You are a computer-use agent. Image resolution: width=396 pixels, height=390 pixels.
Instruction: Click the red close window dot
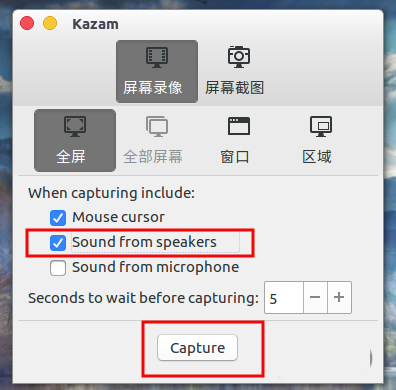(27, 23)
